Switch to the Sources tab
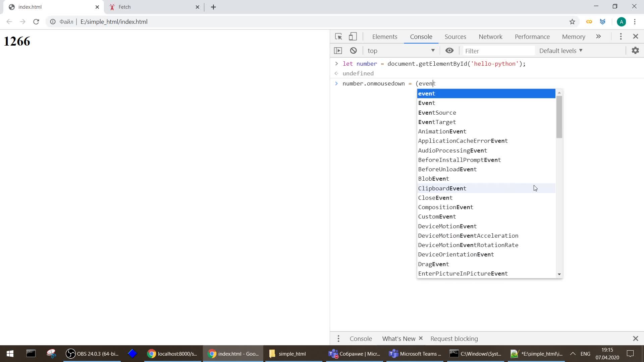 click(x=455, y=37)
